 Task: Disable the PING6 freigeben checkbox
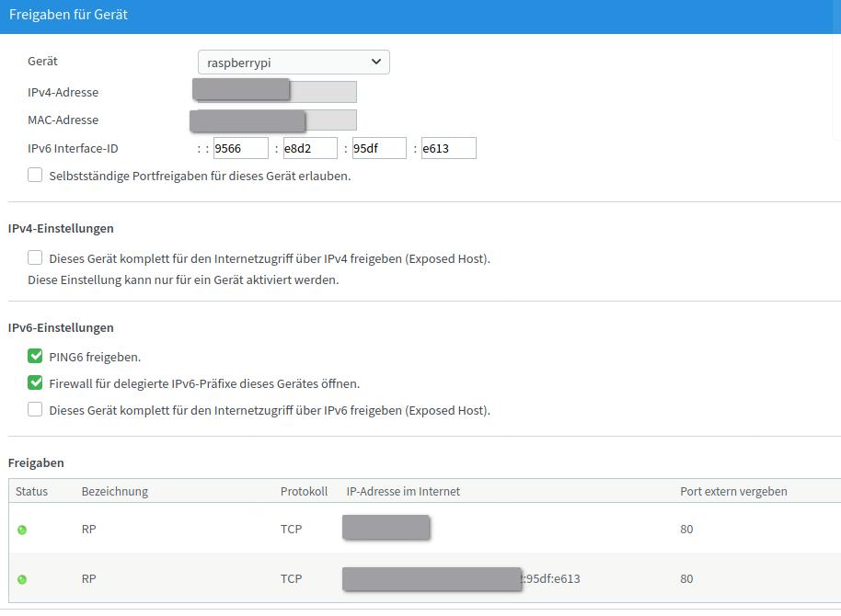point(35,356)
